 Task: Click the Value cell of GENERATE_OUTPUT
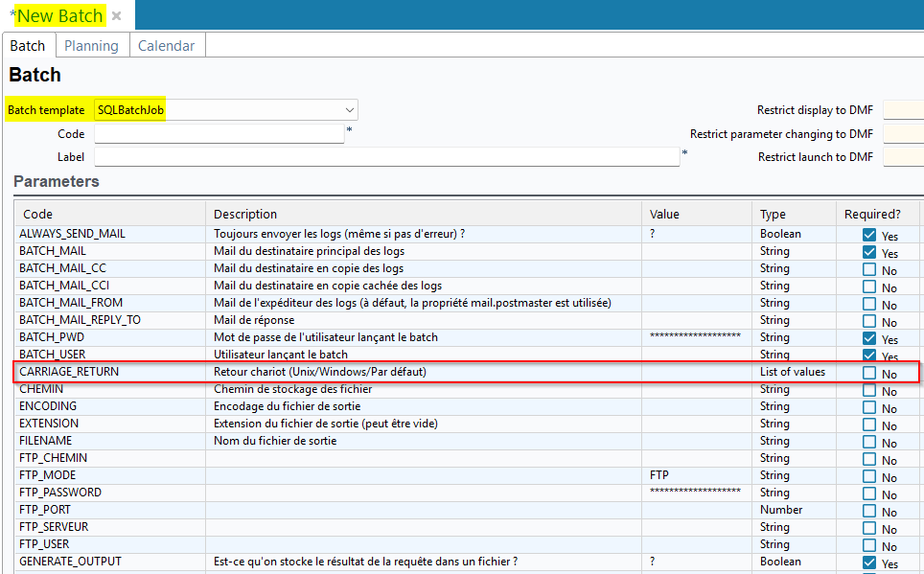pyautogui.click(x=696, y=562)
